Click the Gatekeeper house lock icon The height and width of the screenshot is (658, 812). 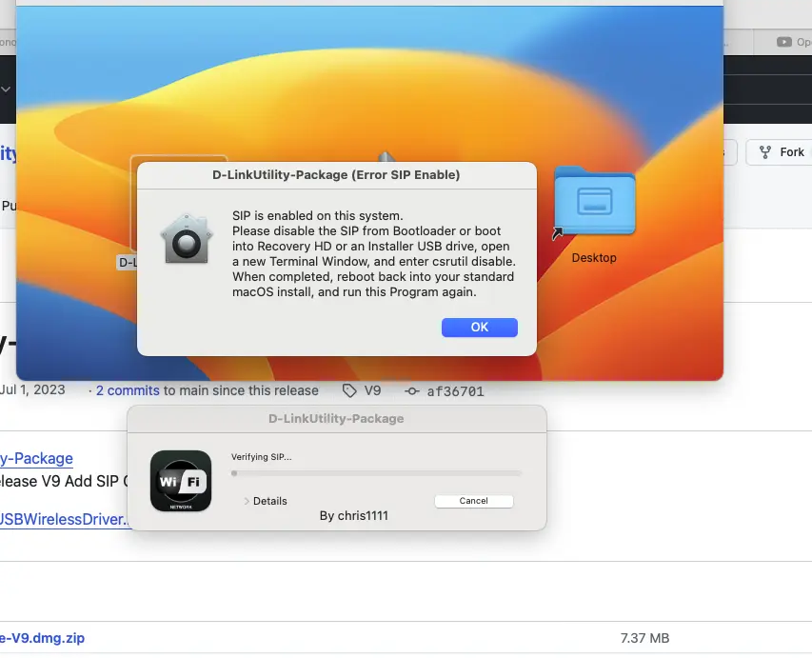(187, 239)
